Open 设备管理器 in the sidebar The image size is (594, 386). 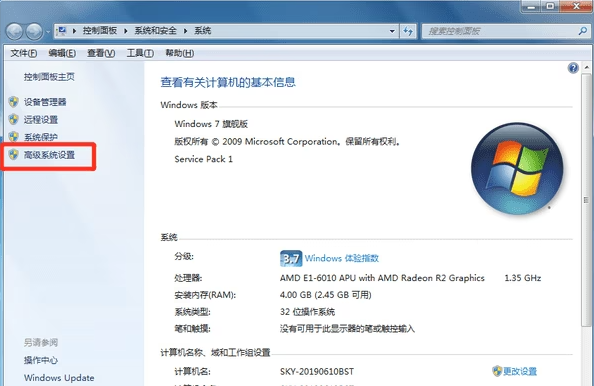[45, 102]
